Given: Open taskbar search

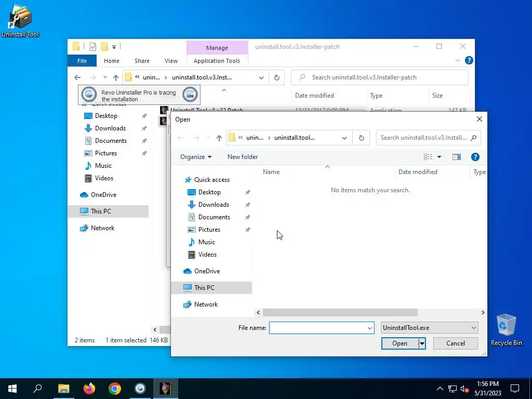Looking at the screenshot, I should tap(37, 389).
